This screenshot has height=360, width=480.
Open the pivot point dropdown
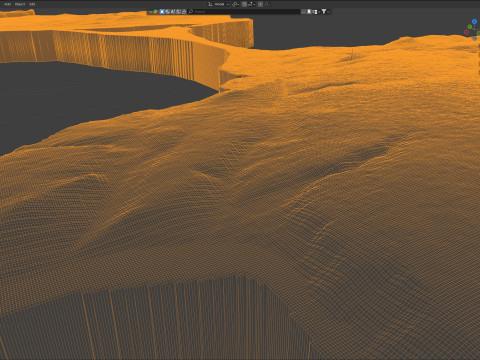coord(235,4)
